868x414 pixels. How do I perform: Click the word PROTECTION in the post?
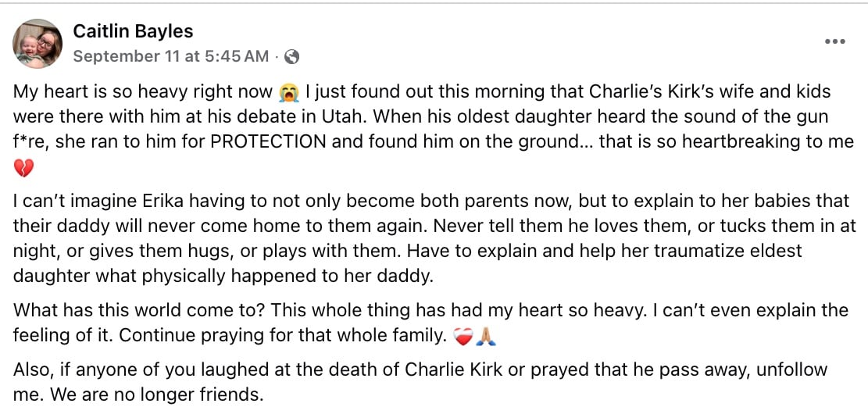point(268,141)
